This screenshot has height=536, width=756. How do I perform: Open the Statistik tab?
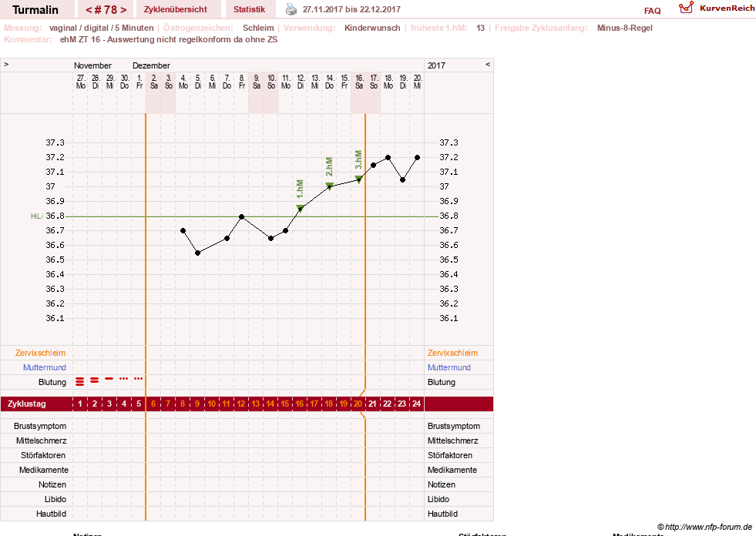coord(249,9)
